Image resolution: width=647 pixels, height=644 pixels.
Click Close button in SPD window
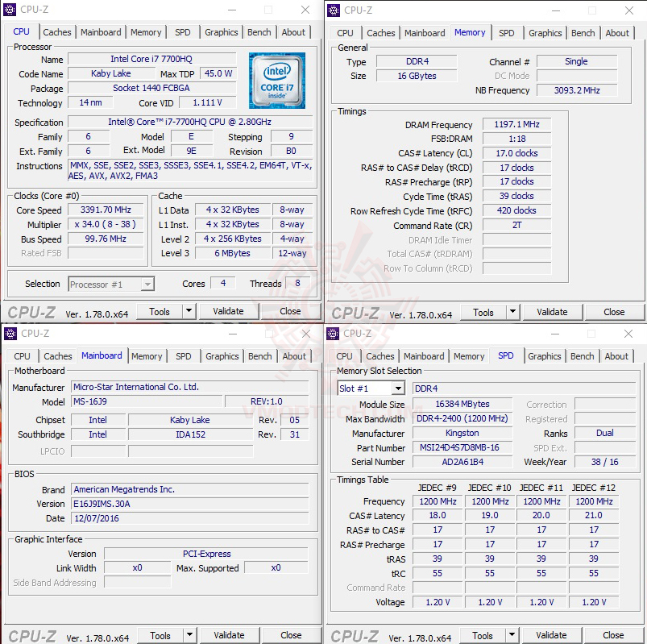613,635
